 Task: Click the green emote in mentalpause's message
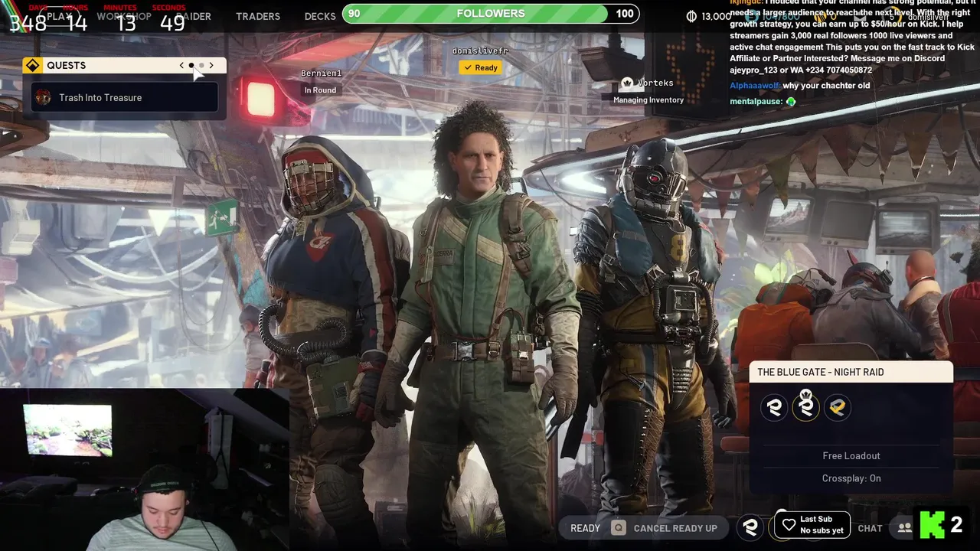pos(791,101)
